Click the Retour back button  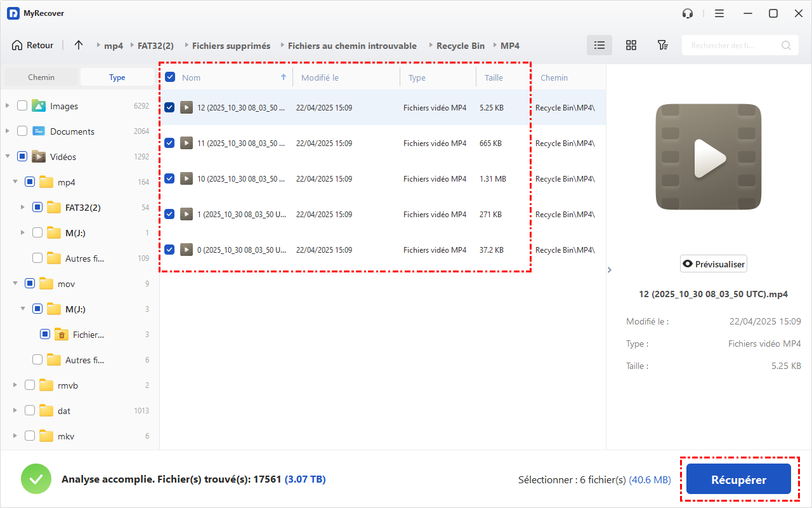pyautogui.click(x=33, y=45)
